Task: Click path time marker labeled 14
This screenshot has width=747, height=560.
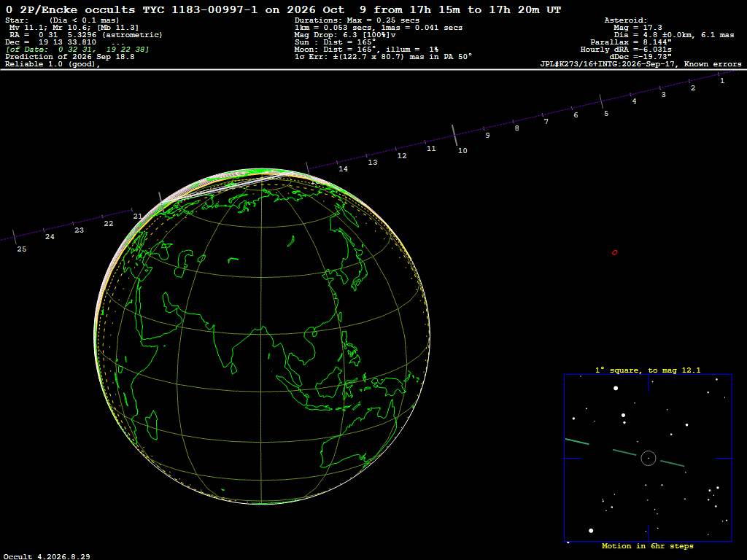Action: click(x=343, y=169)
